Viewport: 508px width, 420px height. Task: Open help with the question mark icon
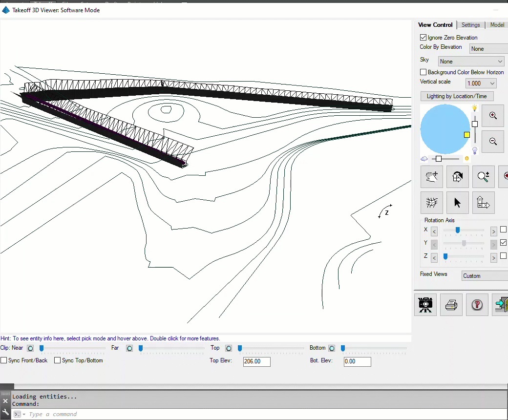[x=477, y=305]
